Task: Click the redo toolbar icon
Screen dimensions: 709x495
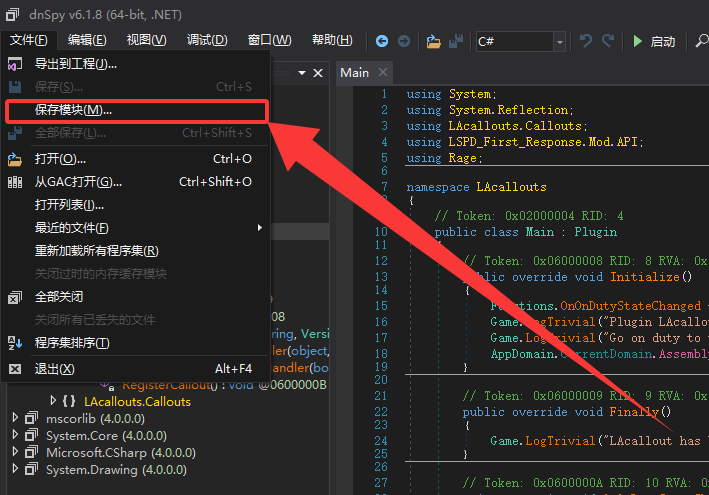Action: (608, 41)
